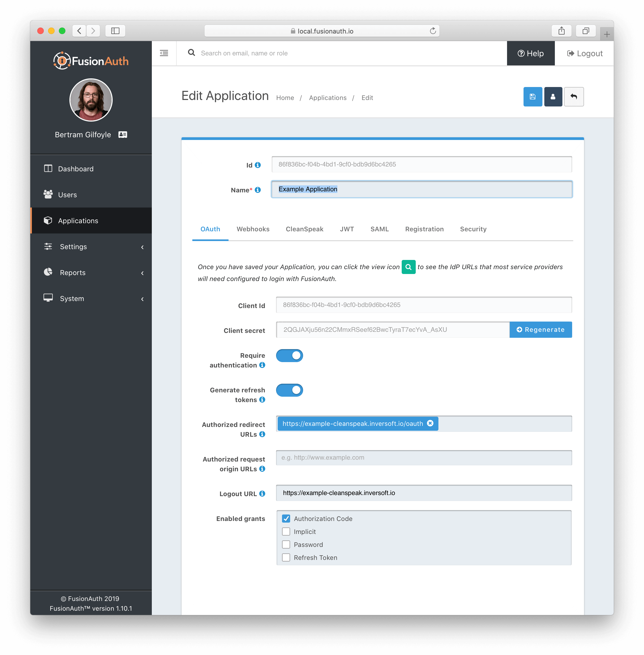Image resolution: width=644 pixels, height=655 pixels.
Task: Switch to the Webhooks tab
Action: click(253, 229)
